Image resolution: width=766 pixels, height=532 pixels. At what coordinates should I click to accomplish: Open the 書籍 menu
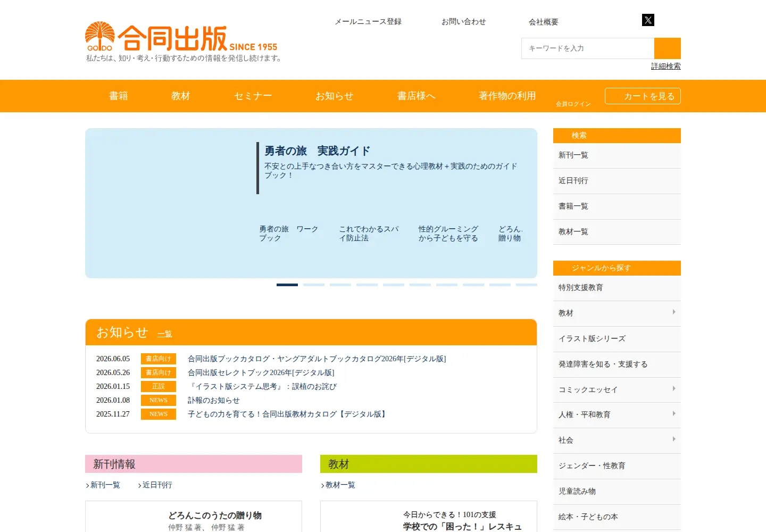(x=119, y=96)
